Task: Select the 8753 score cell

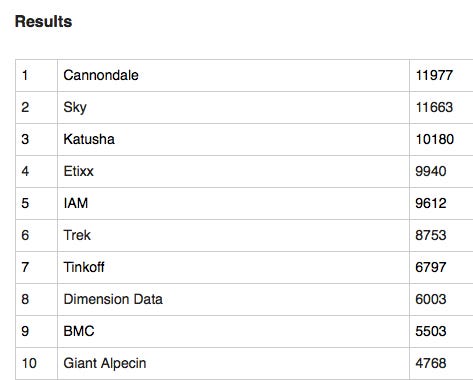Action: tap(441, 236)
